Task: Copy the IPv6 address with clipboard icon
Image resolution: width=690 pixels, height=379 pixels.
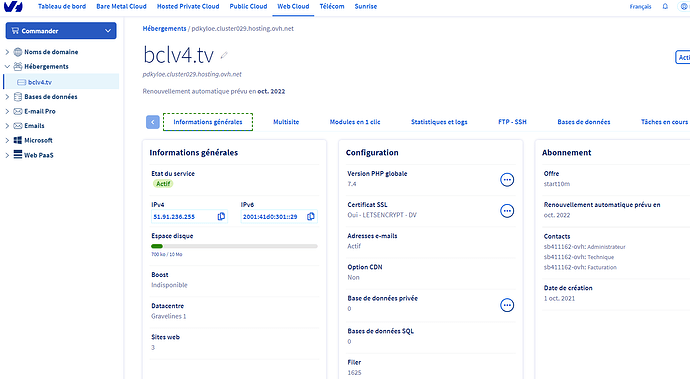Action: pyautogui.click(x=311, y=216)
